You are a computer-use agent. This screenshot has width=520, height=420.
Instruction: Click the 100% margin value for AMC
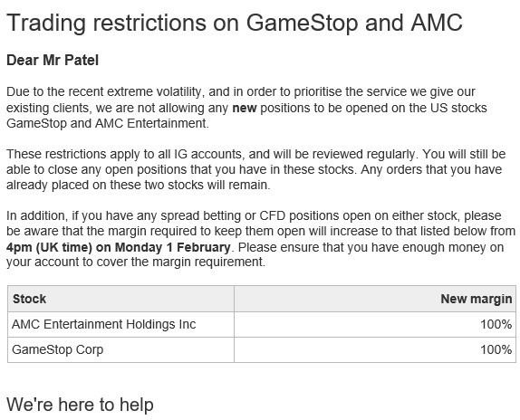pos(496,324)
